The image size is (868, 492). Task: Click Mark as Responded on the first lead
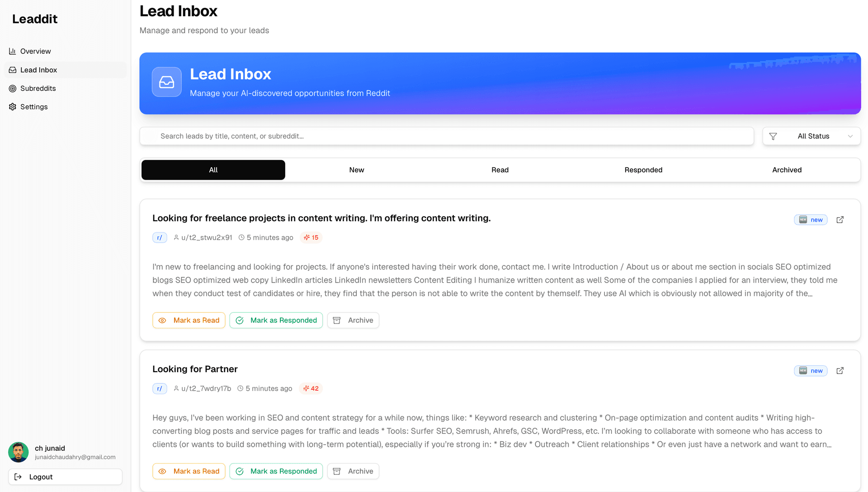click(x=276, y=320)
